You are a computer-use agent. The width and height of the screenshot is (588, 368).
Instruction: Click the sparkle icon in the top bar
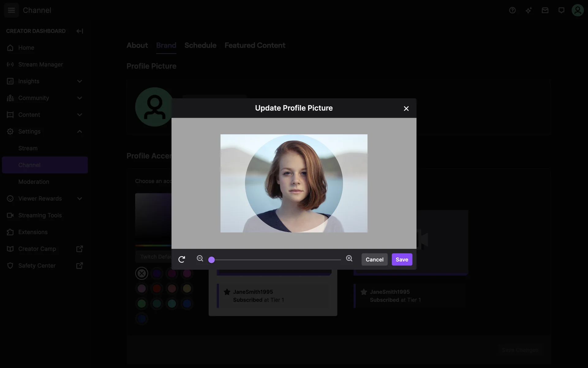pos(529,10)
